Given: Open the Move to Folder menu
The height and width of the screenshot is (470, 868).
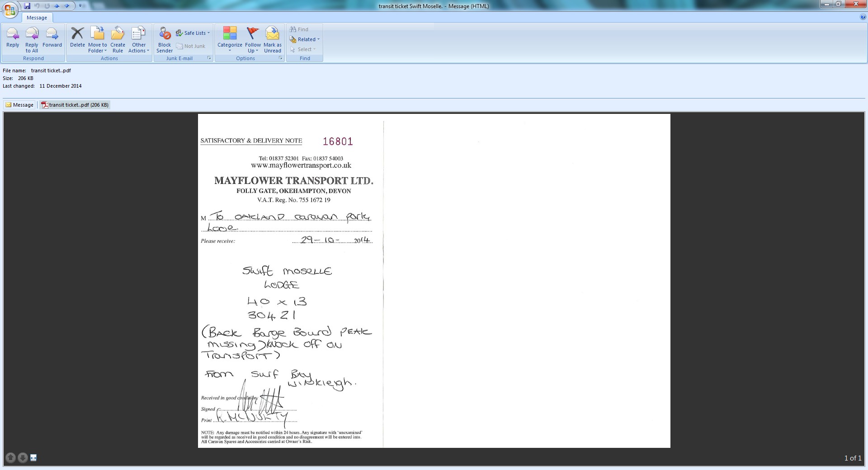Looking at the screenshot, I should tap(98, 40).
